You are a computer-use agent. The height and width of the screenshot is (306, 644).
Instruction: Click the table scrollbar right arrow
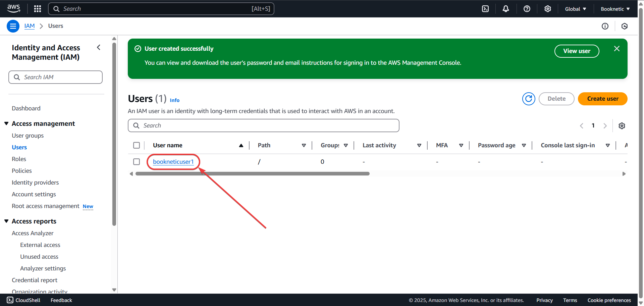tap(624, 174)
